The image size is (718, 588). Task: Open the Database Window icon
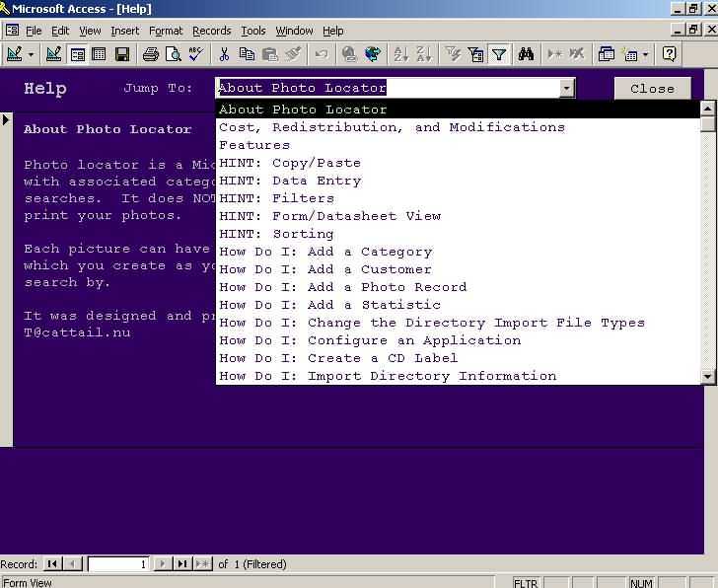tap(607, 54)
